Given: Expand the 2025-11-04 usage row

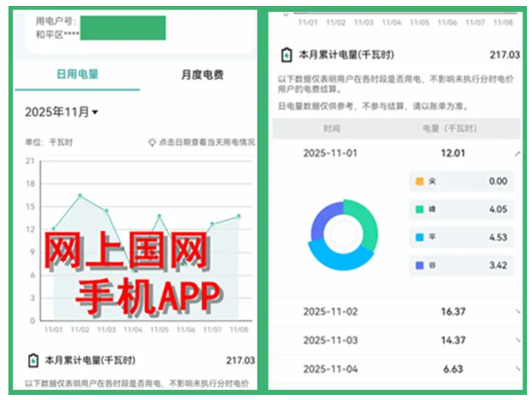Looking at the screenshot, I should (517, 370).
